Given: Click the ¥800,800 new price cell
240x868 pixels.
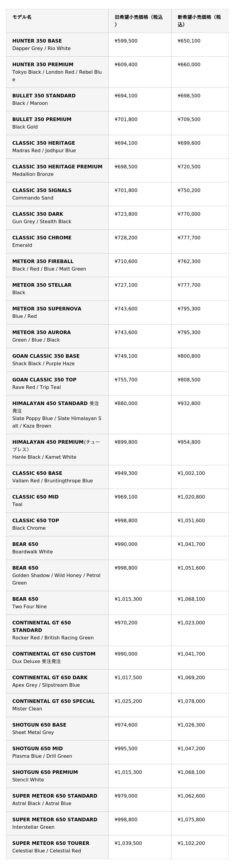Looking at the screenshot, I should pos(189,356).
